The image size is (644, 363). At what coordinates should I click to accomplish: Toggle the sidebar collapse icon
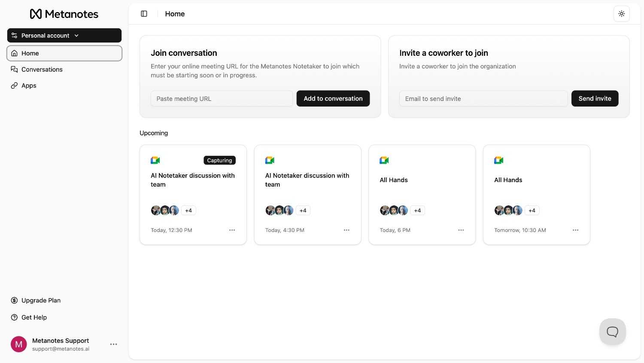(144, 13)
